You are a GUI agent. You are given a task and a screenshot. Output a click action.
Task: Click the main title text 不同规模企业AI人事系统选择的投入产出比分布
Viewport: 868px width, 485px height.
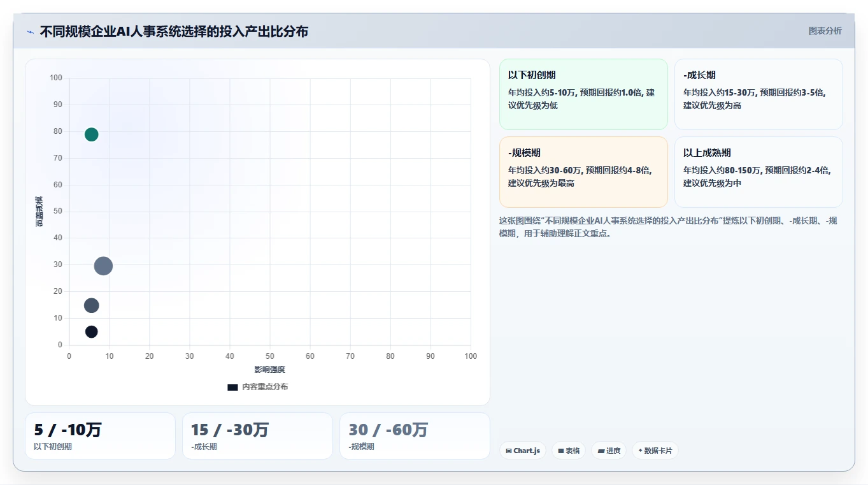pos(174,31)
